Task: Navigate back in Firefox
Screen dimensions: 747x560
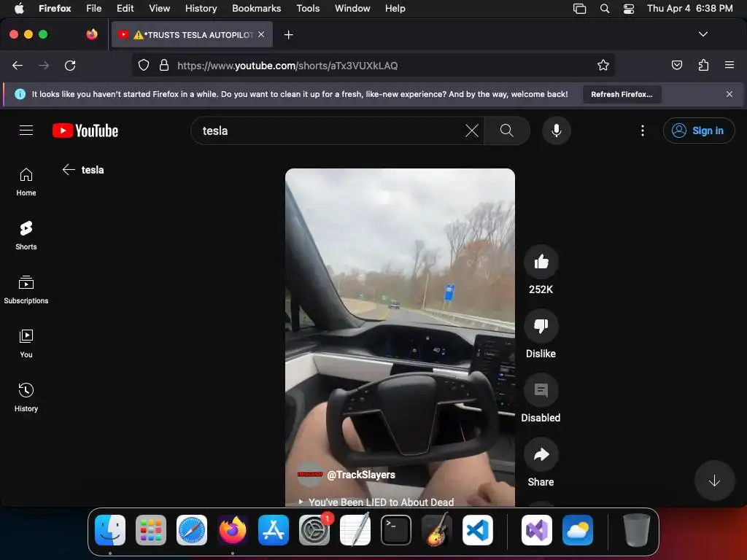Action: coord(18,65)
